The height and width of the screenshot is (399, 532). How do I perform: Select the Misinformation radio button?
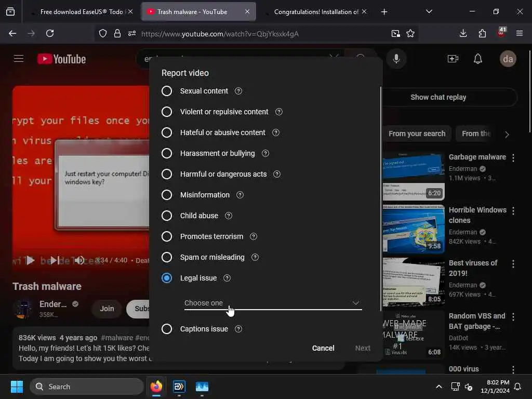[x=167, y=195]
